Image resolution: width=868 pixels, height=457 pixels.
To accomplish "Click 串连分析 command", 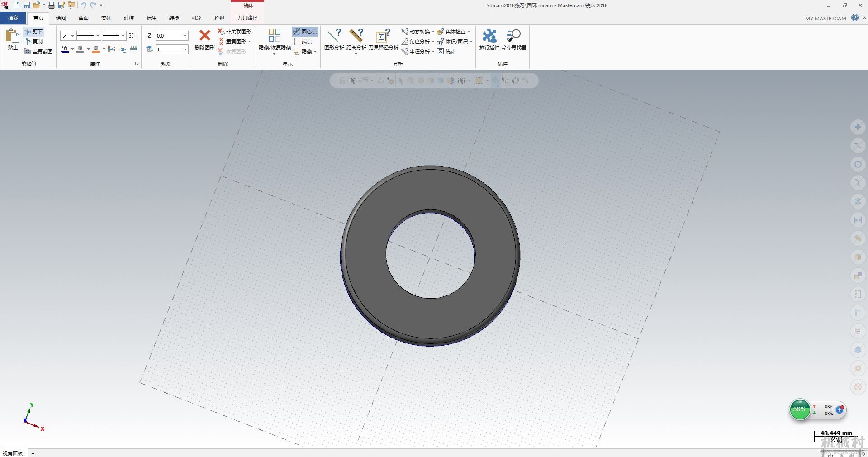I will tap(416, 52).
